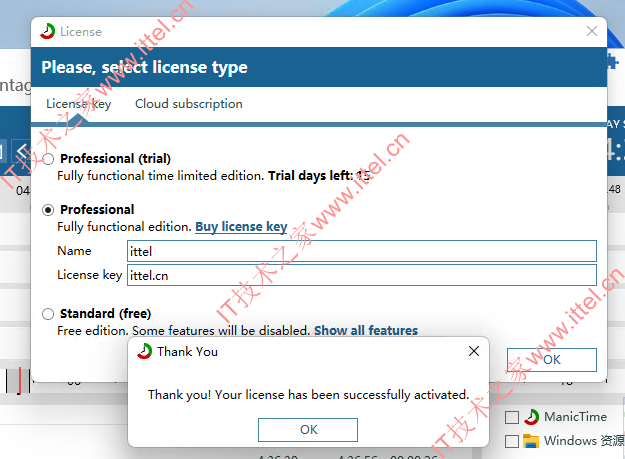Click the Trial days left text
This screenshot has height=459, width=625.
click(x=319, y=176)
